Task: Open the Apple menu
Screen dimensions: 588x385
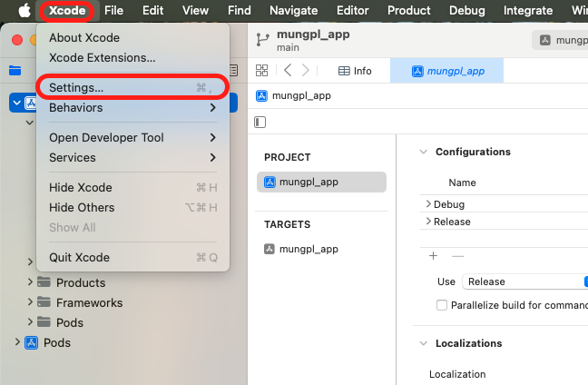Action: (x=24, y=10)
